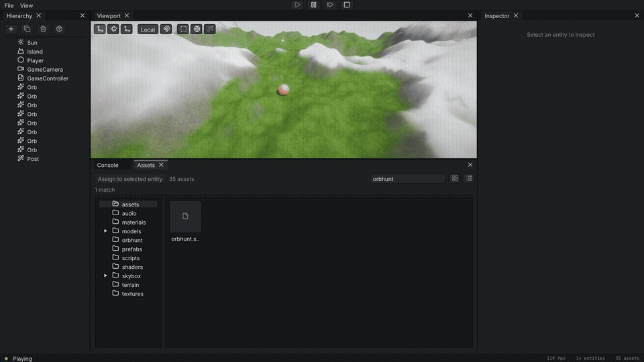Screen dimensions: 644x362
Task: Pause the running game
Action: click(313, 5)
